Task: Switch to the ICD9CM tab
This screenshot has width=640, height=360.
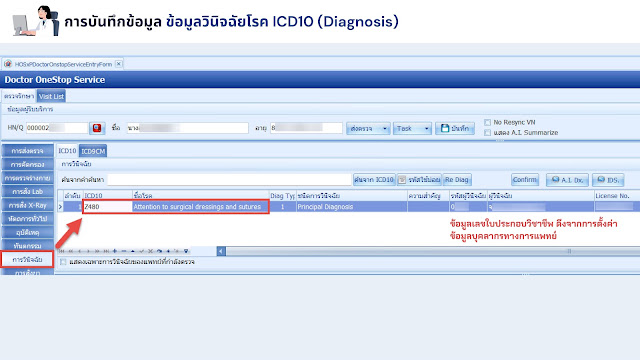Action: pyautogui.click(x=93, y=151)
